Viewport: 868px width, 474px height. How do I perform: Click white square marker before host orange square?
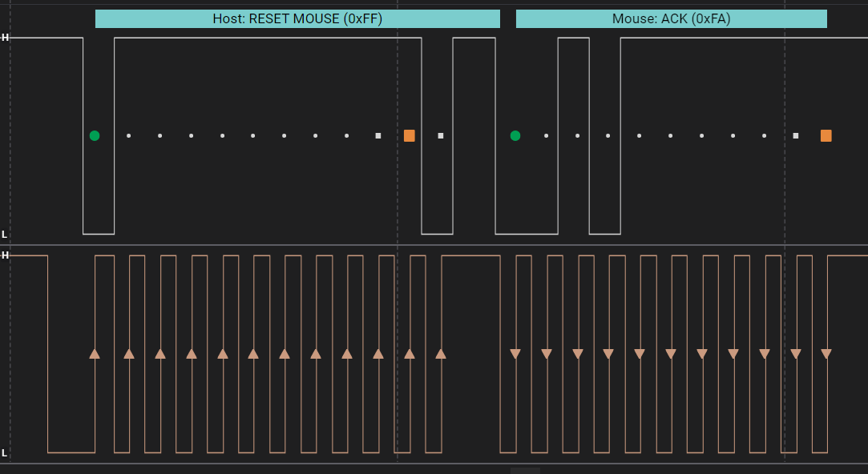[x=378, y=135]
